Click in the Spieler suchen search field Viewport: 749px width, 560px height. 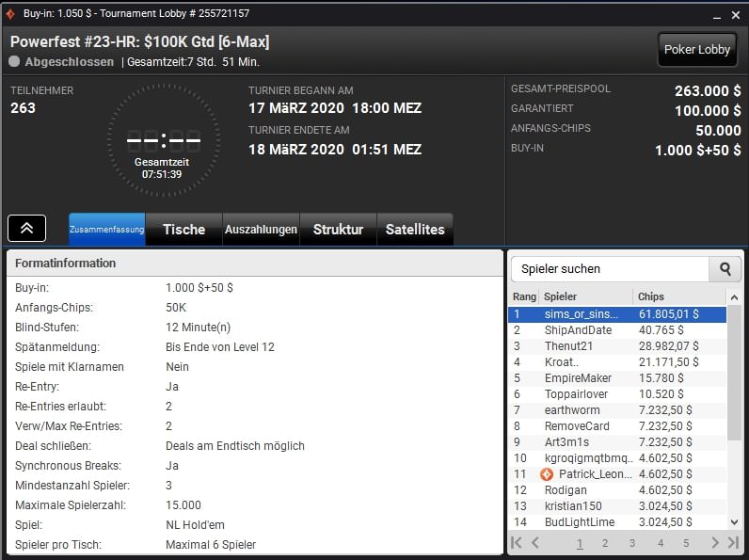[x=609, y=269]
